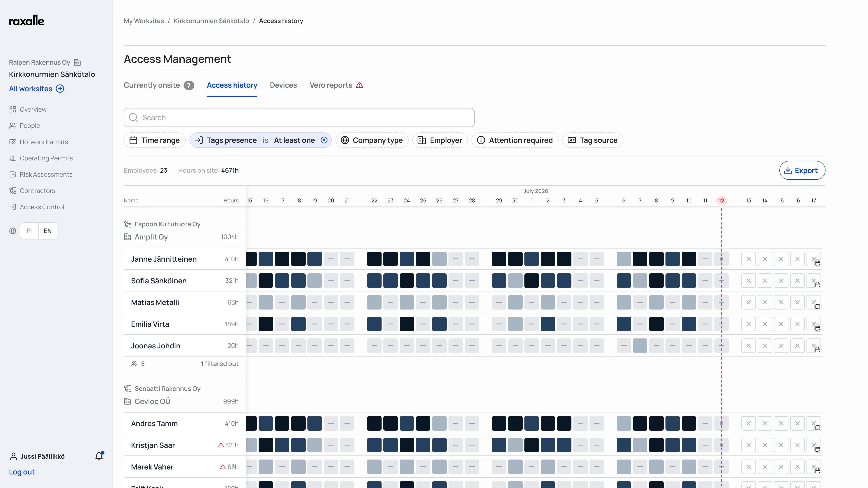This screenshot has height=488, width=868.
Task: Open Contractors page
Action: click(37, 191)
